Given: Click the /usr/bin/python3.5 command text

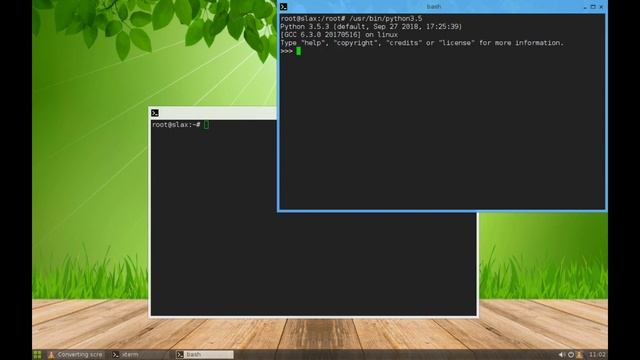Looking at the screenshot, I should pyautogui.click(x=386, y=19).
